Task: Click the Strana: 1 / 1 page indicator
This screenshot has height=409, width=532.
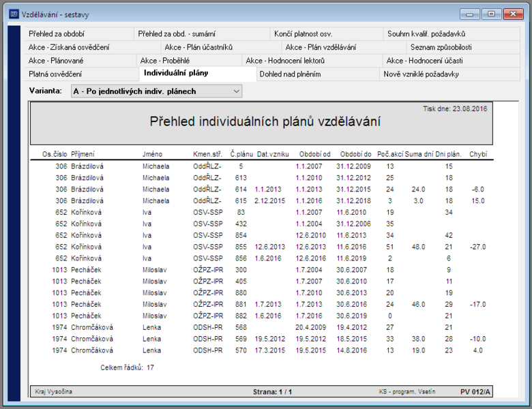Action: point(272,392)
